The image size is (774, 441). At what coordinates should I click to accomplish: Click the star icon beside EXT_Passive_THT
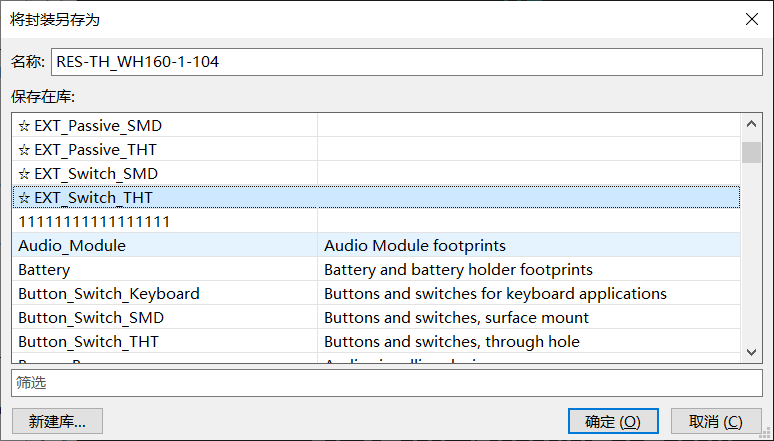pos(24,150)
